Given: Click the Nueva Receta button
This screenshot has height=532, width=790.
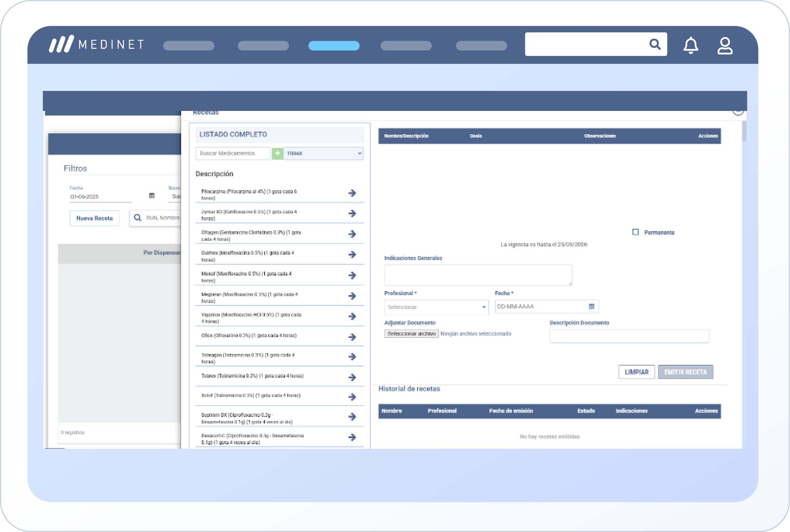Looking at the screenshot, I should pos(94,218).
